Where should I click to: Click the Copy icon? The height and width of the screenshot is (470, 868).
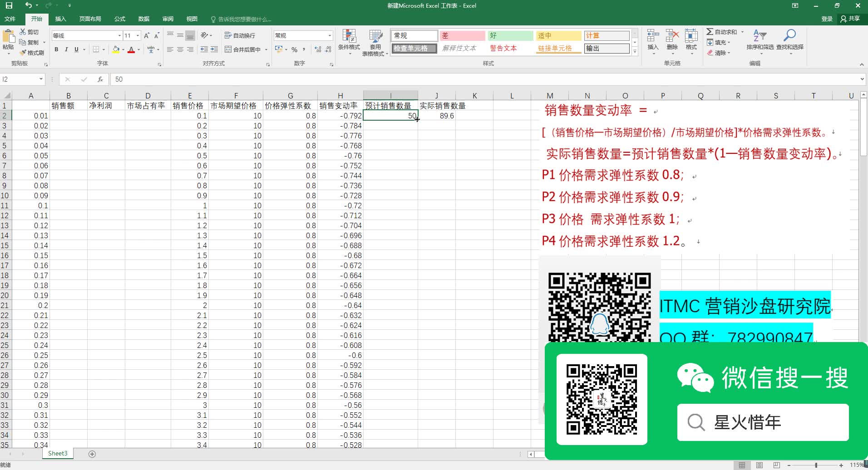pos(23,42)
